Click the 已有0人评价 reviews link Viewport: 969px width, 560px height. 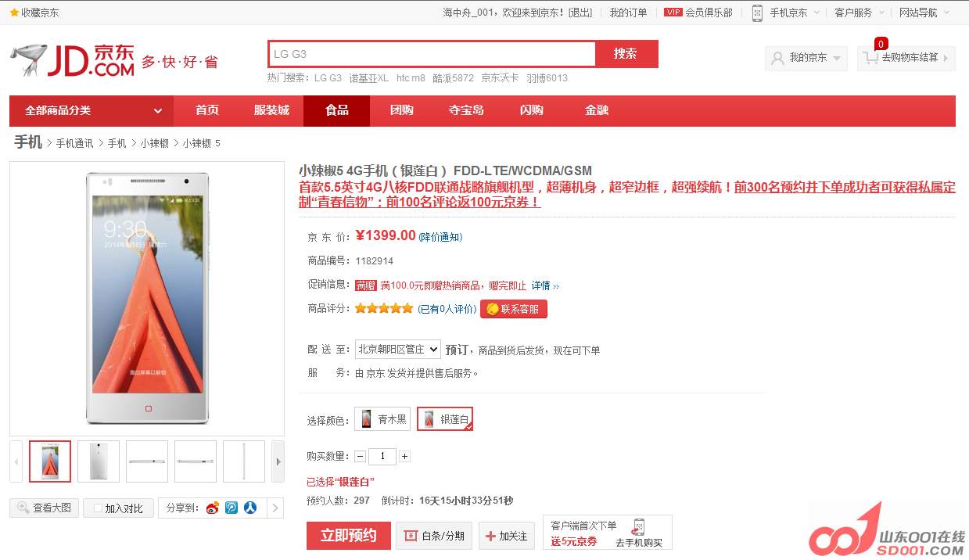tap(447, 309)
